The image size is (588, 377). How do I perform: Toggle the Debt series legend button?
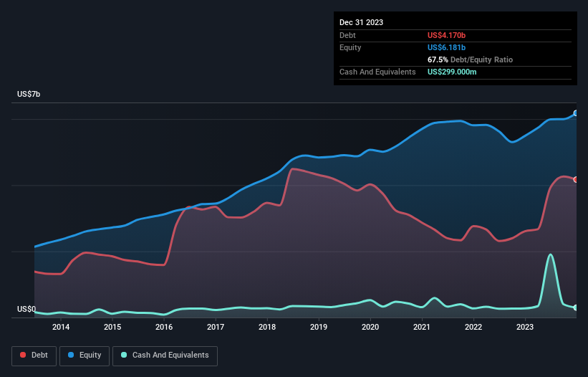tap(34, 355)
